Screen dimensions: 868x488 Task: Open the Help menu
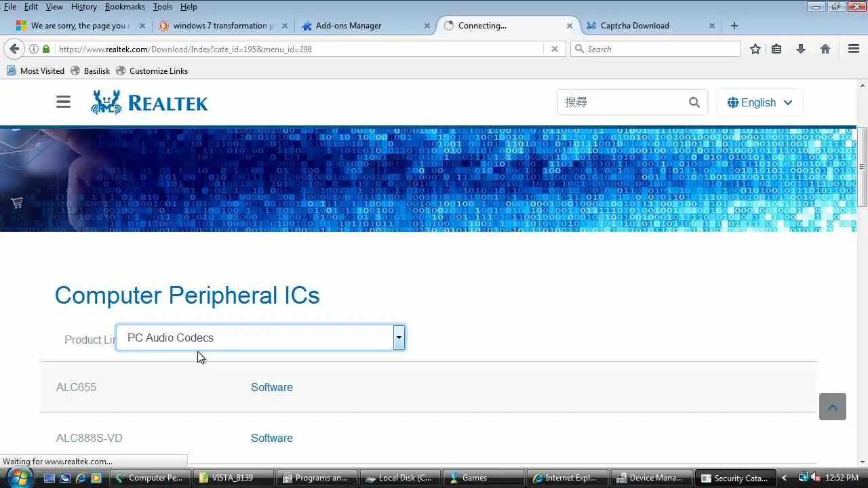click(x=189, y=7)
